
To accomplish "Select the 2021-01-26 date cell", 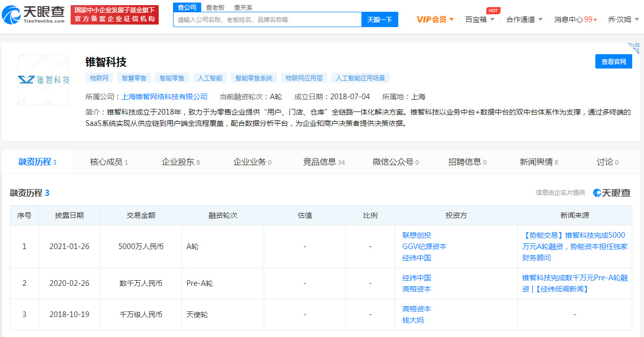I will pyautogui.click(x=70, y=246).
